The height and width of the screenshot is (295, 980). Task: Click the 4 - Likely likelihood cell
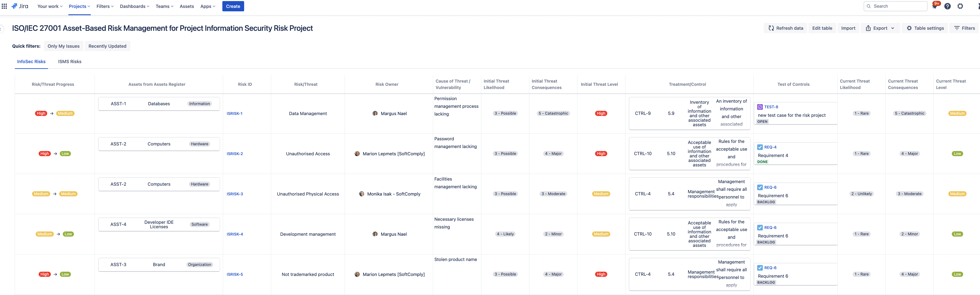coord(505,234)
